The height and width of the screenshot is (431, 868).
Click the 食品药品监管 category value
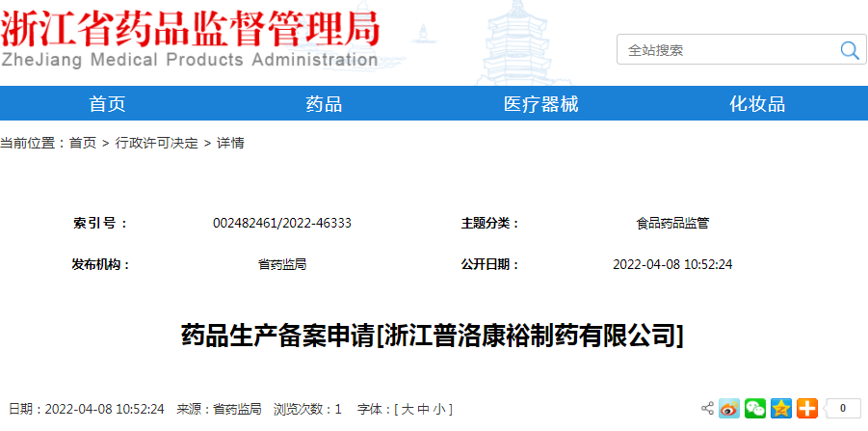tap(672, 224)
